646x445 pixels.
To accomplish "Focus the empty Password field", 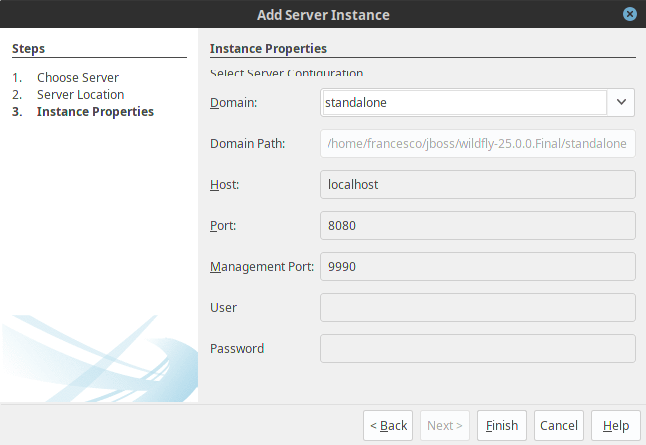I will click(x=477, y=349).
